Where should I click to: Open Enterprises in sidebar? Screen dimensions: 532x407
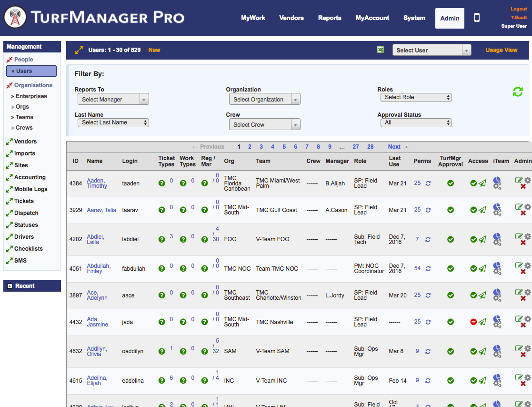(x=31, y=96)
